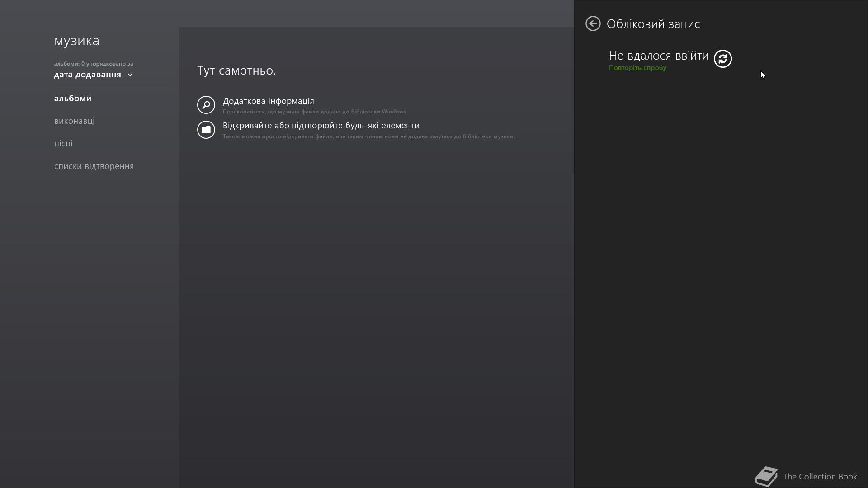Screen dimensions: 868x488
Task: Show списки відтворення
Action: click(94, 166)
